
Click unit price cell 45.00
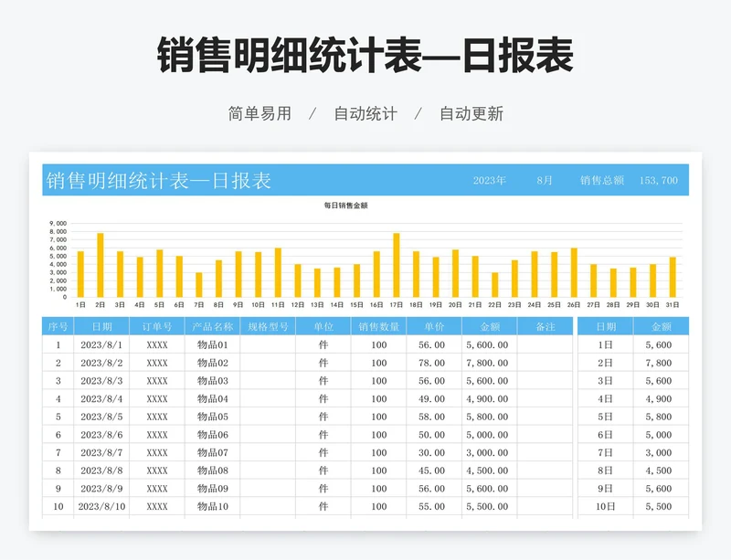pyautogui.click(x=435, y=470)
